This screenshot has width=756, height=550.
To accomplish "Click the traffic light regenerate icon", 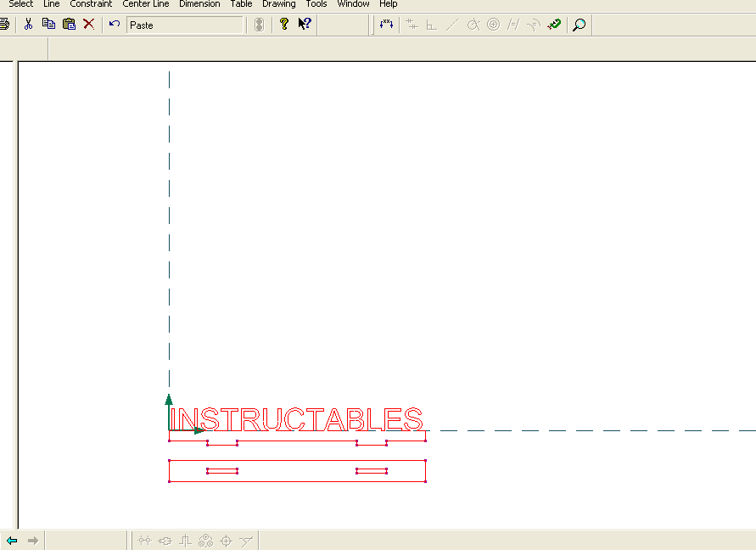I will 259,25.
